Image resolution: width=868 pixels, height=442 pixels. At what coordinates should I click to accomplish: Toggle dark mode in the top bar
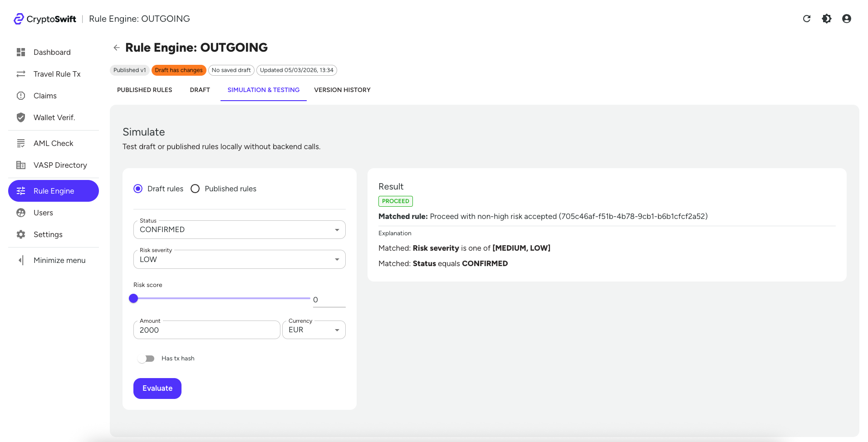pos(826,19)
